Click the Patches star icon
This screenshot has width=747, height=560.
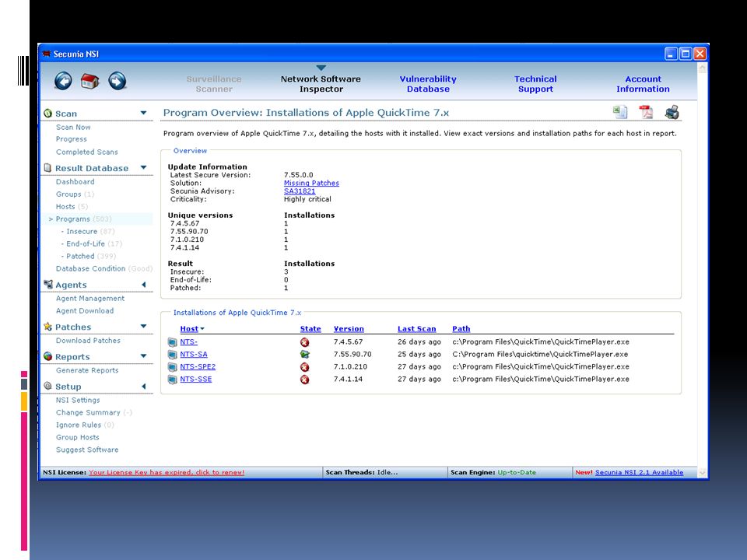[x=47, y=327]
